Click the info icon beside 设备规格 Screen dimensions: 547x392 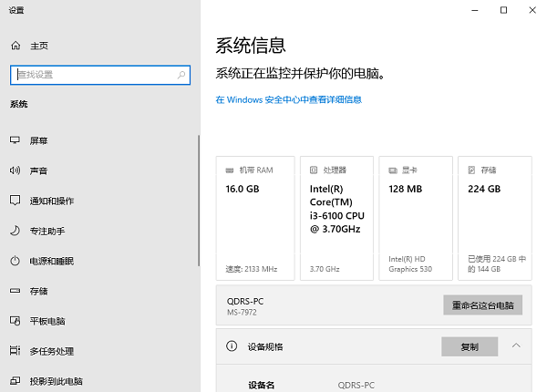point(232,346)
